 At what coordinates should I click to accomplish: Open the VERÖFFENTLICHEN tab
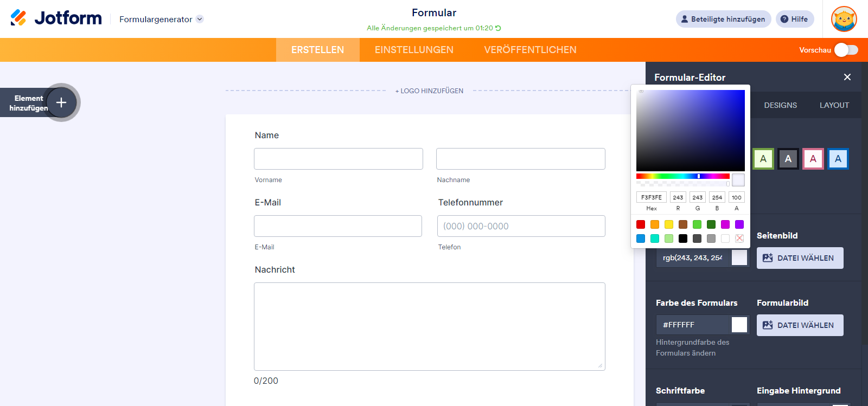tap(530, 50)
